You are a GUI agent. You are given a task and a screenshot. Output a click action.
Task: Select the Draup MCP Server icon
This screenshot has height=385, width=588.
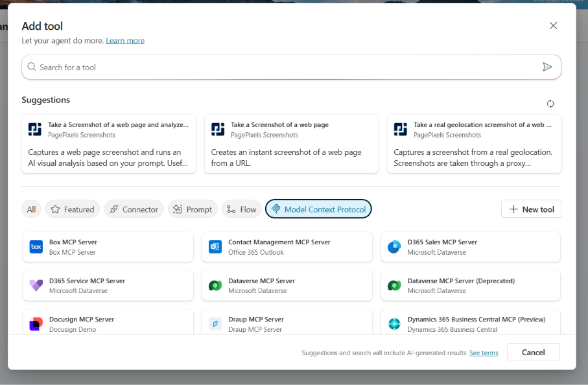click(215, 323)
